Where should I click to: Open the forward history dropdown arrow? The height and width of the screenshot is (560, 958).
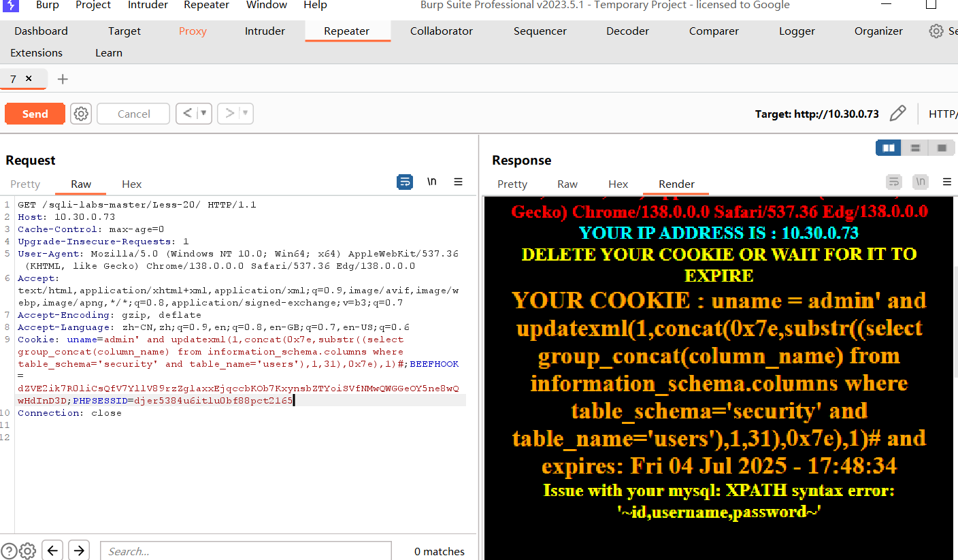[246, 114]
